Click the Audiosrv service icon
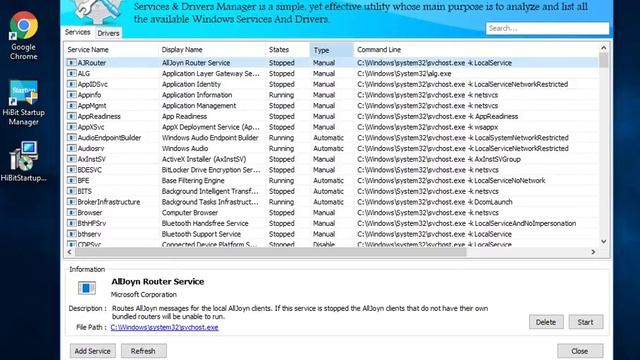 click(x=71, y=148)
